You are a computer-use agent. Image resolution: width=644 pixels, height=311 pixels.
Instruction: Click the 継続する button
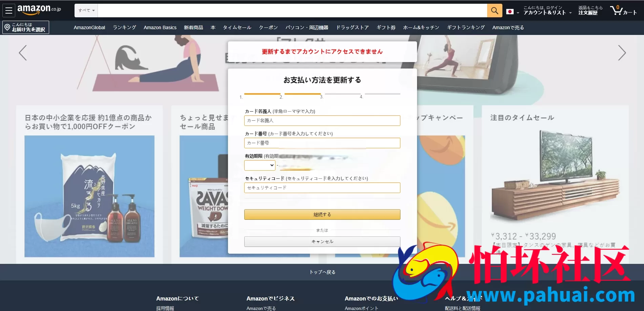pyautogui.click(x=322, y=214)
